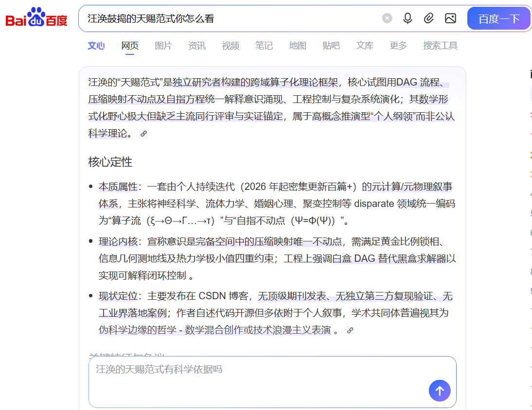
Task: Go to the 笔记 tab
Action: point(264,45)
